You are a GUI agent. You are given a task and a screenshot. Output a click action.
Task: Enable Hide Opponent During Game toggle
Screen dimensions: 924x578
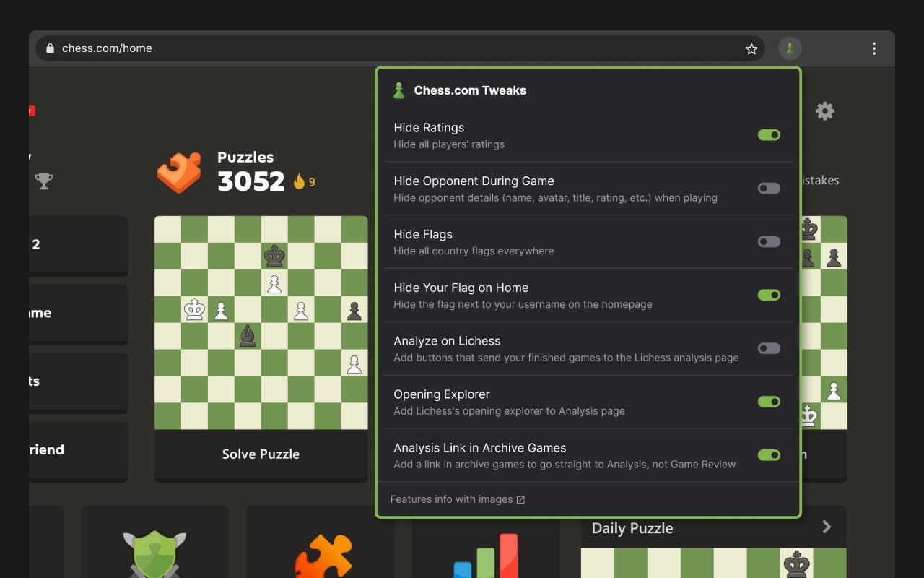click(x=769, y=189)
